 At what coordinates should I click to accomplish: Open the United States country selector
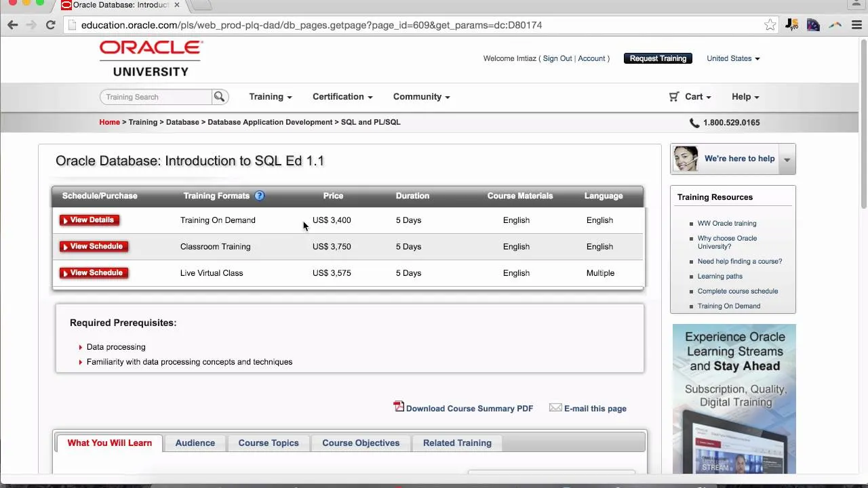(732, 58)
